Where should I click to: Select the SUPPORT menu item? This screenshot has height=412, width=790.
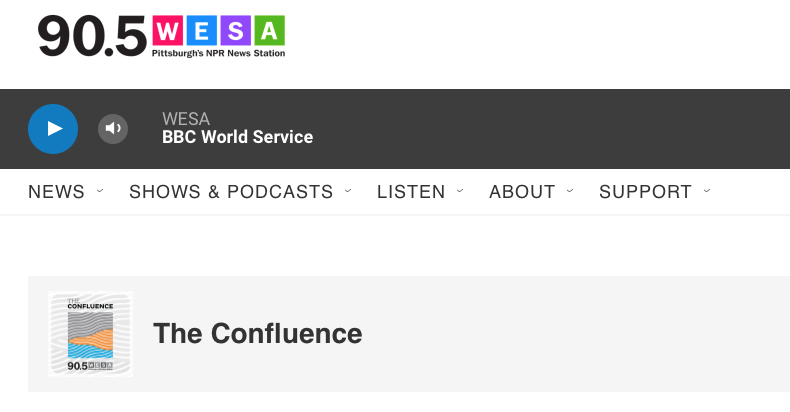point(645,192)
